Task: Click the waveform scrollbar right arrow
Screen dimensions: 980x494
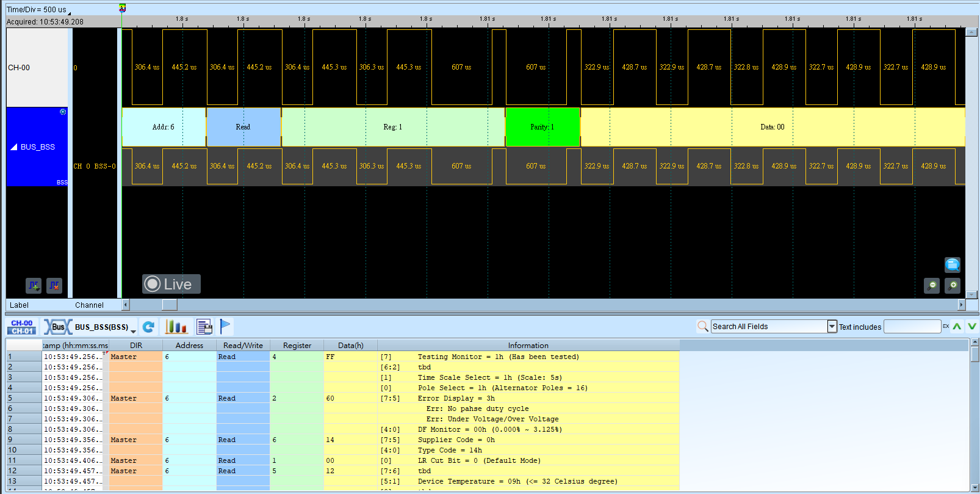Action: [x=962, y=305]
